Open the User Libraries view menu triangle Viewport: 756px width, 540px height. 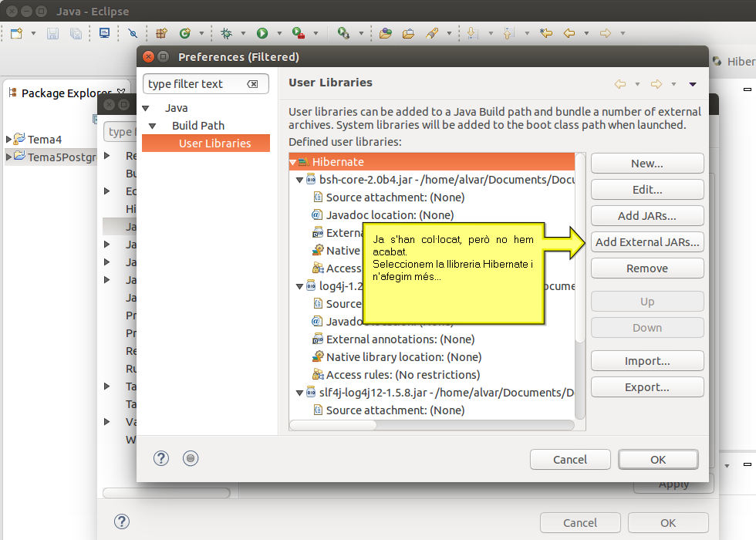pyautogui.click(x=693, y=84)
